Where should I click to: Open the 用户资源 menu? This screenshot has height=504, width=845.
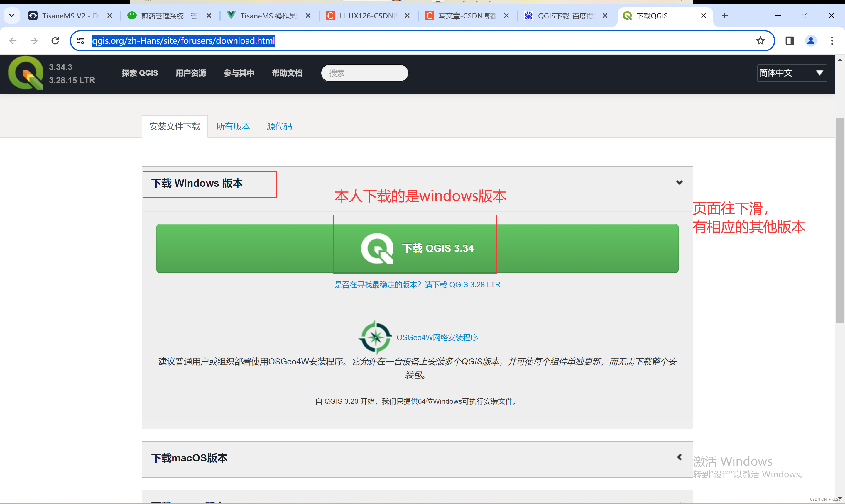[x=191, y=73]
